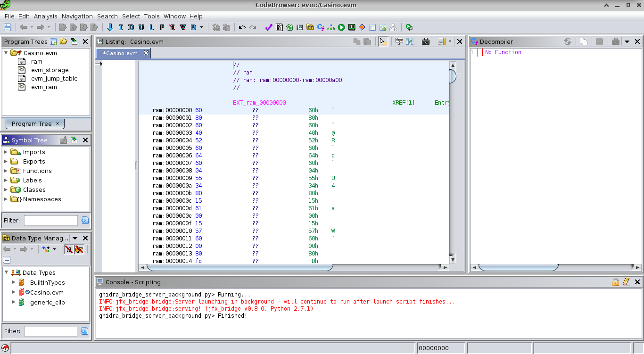Expand the Labels node in Symbol Tree
The image size is (644, 354).
pos(6,180)
